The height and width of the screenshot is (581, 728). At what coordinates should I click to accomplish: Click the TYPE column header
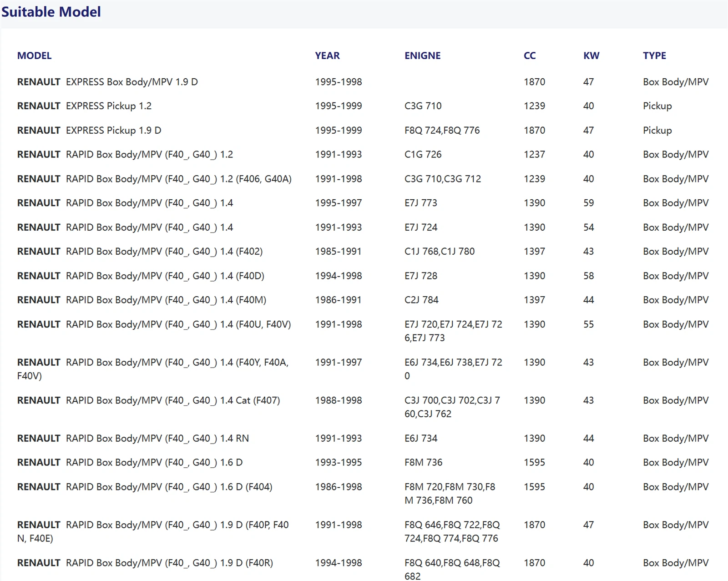654,56
